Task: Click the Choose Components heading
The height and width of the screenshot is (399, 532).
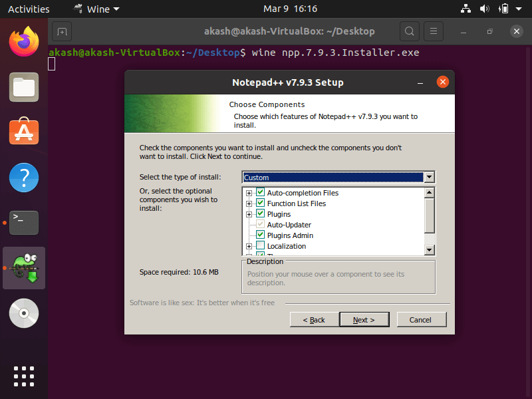Action: [267, 104]
